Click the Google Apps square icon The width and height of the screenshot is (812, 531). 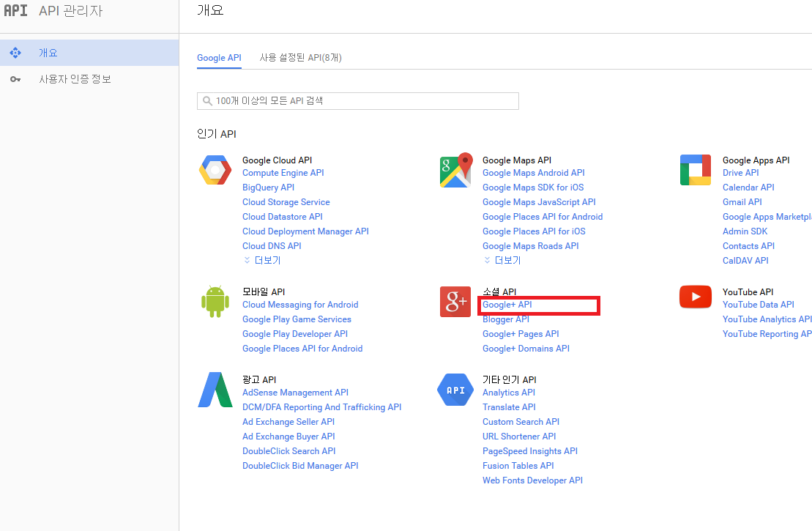[x=696, y=171]
